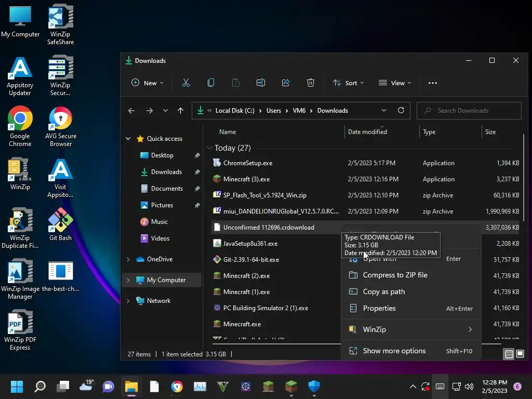The image size is (532, 399).
Task: Open WinZip SafeShare desktop icon
Action: tap(60, 25)
